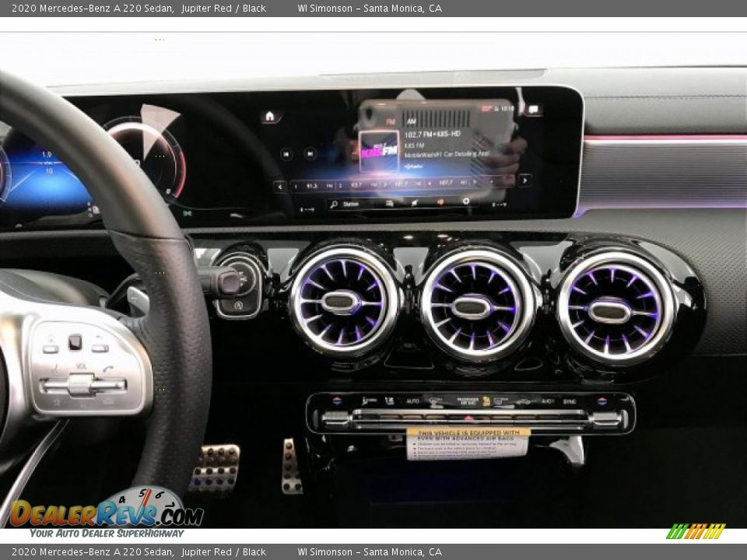This screenshot has height=560, width=747.
Task: Tap the right temperature rocker on the climate panel
Action: [606, 419]
